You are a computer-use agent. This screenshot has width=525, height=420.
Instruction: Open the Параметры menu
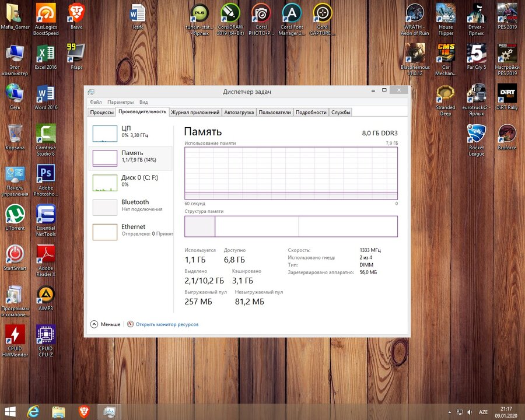point(120,102)
